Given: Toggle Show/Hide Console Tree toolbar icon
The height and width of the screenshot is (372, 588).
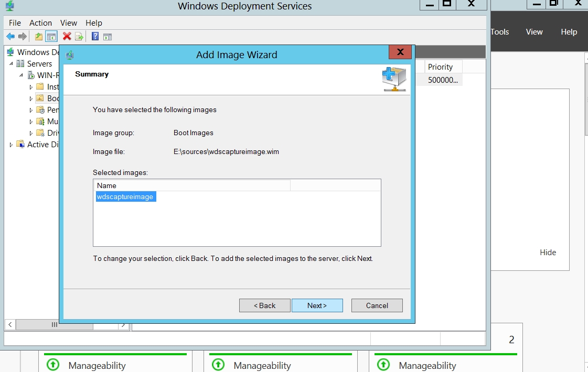Looking at the screenshot, I should [x=51, y=36].
